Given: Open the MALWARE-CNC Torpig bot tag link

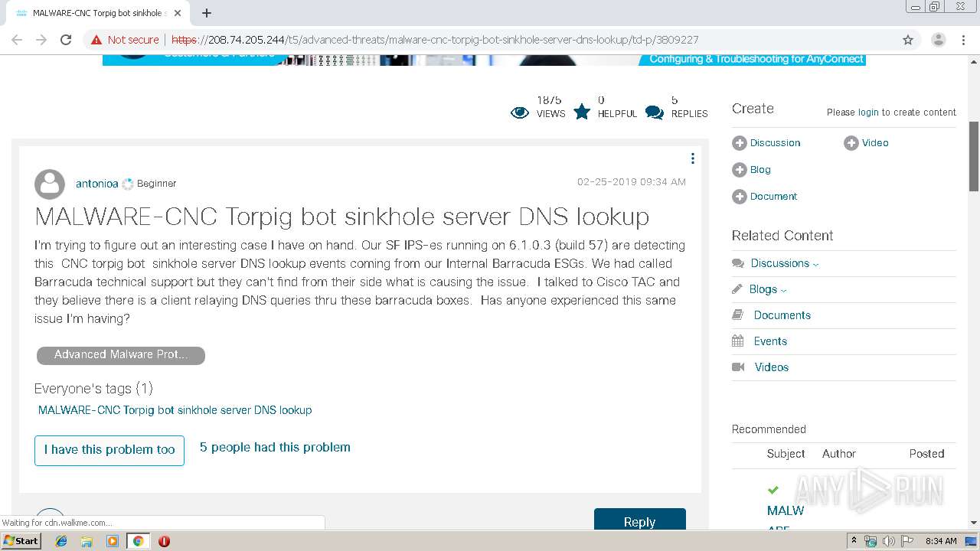Looking at the screenshot, I should [x=175, y=410].
